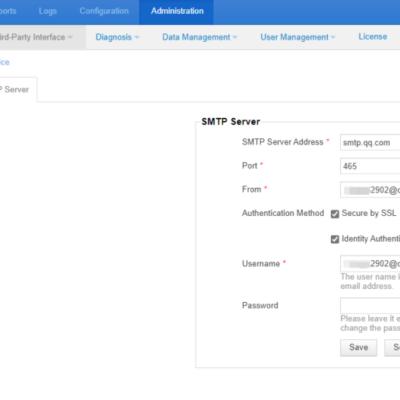Go to the License page
400x400 pixels.
373,37
